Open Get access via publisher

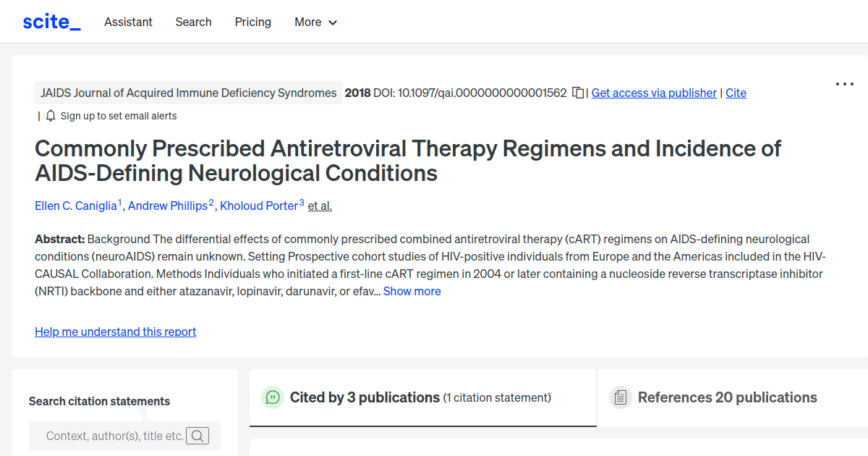point(653,93)
